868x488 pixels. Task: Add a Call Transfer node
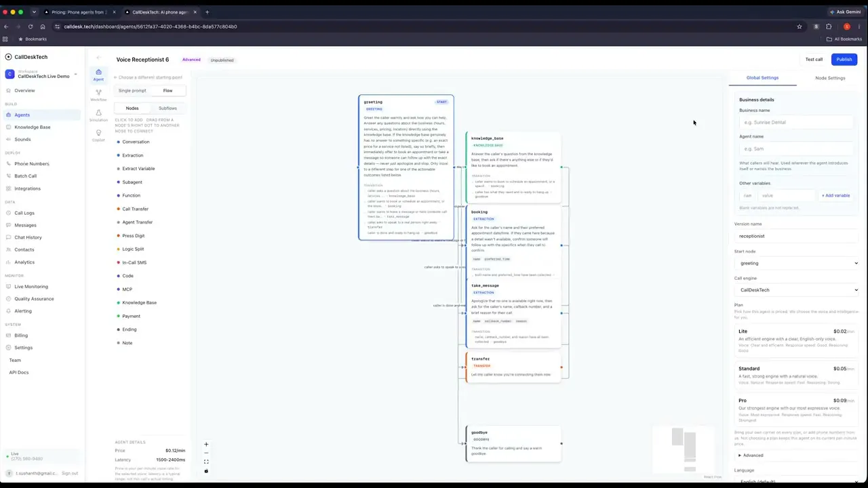[x=135, y=209]
